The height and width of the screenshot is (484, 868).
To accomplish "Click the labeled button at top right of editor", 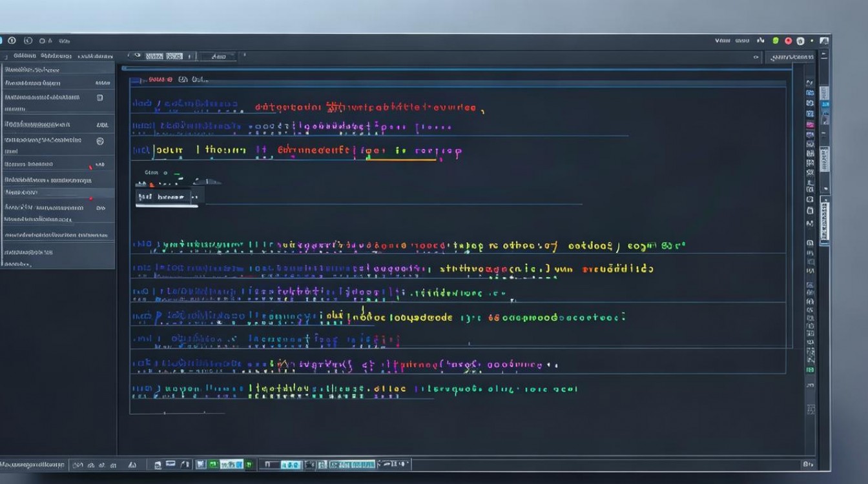I will pyautogui.click(x=792, y=57).
